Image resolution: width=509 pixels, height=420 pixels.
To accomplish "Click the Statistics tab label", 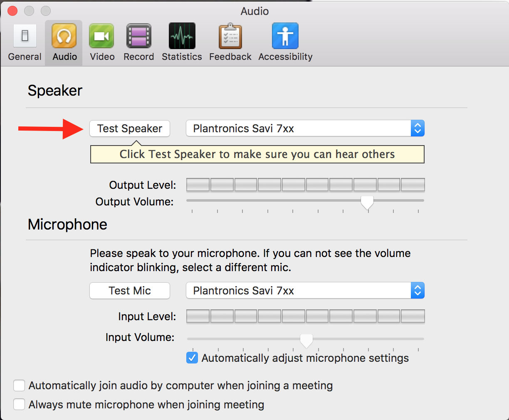I will (x=182, y=57).
